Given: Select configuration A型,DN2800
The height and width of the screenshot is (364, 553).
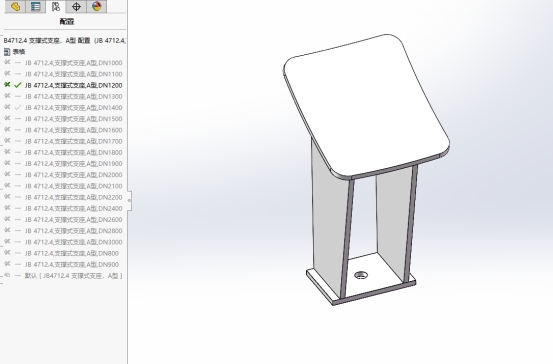Looking at the screenshot, I should point(74,231).
